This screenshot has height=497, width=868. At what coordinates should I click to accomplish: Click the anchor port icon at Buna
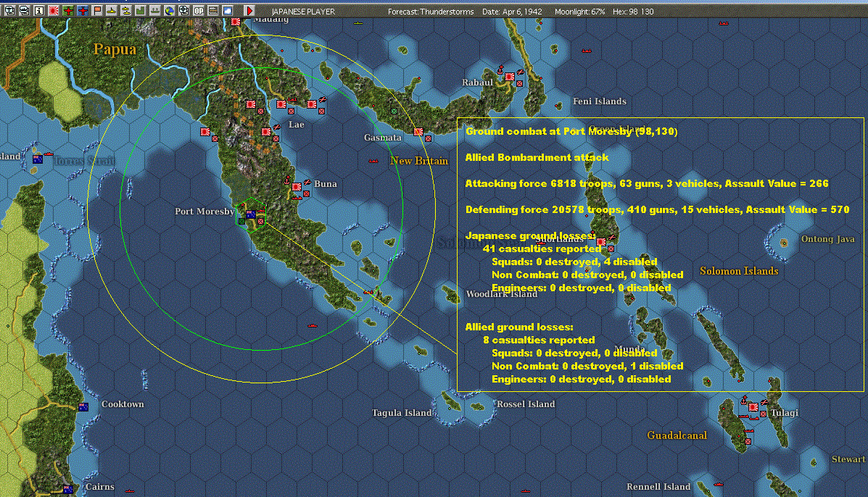point(287,180)
